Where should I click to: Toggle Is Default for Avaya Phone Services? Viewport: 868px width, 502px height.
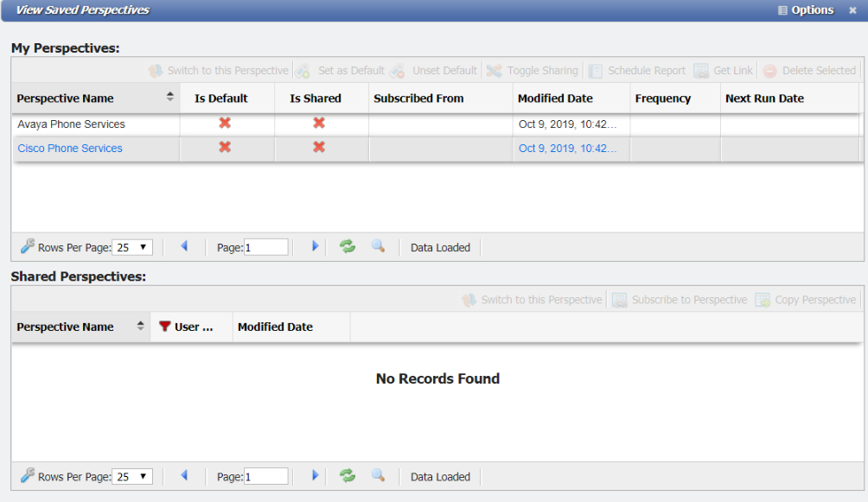(225, 124)
